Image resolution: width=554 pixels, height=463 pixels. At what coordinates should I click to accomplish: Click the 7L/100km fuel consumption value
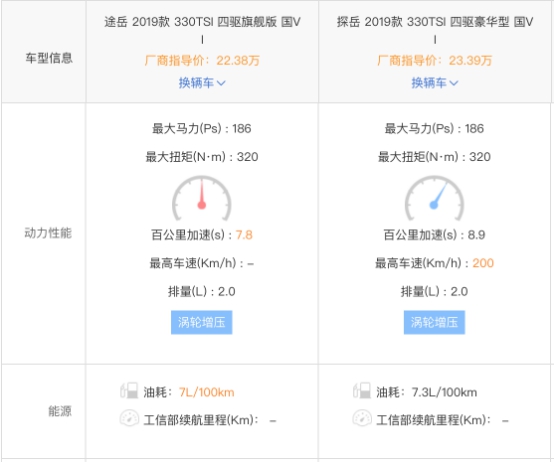[207, 392]
